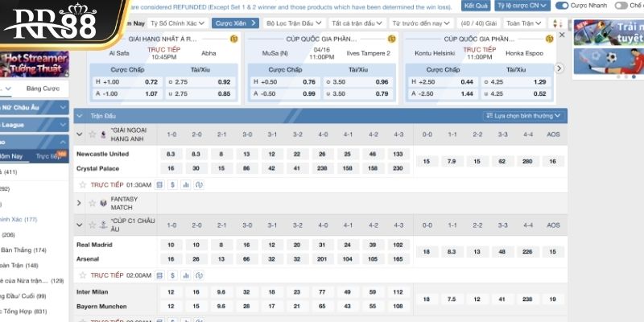Image resolution: width=644 pixels, height=322 pixels.
Task: Open the Tất cả trận đấu dropdown
Action: (357, 23)
